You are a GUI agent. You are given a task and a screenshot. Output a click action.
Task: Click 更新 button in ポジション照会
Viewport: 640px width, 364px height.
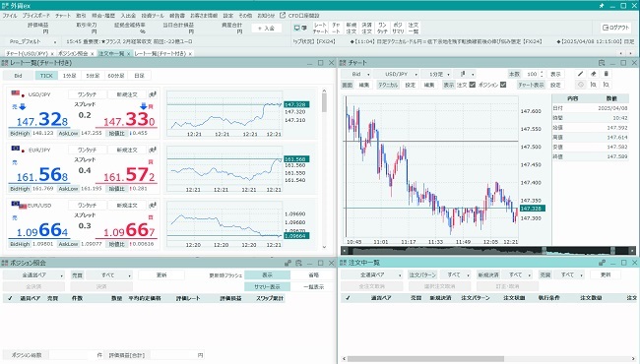pyautogui.click(x=161, y=275)
